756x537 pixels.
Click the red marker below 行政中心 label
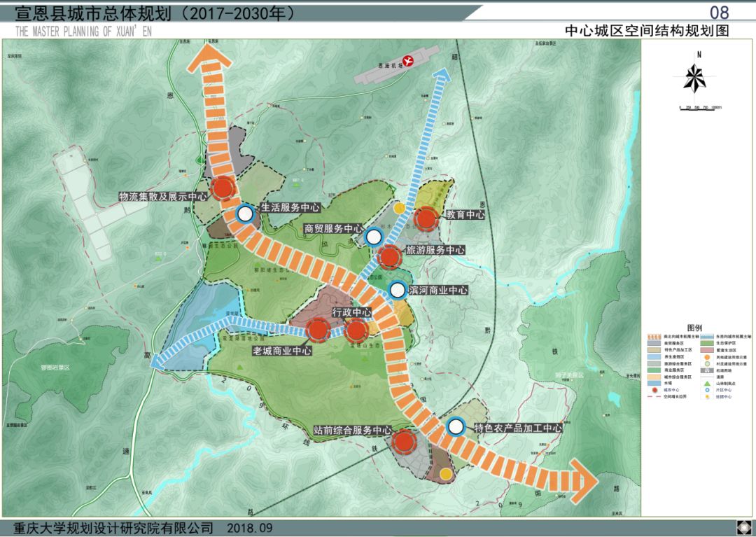pyautogui.click(x=356, y=330)
